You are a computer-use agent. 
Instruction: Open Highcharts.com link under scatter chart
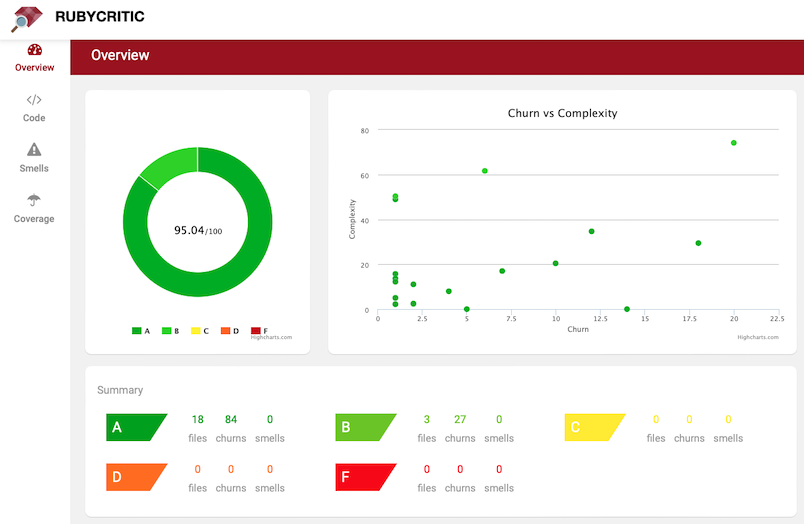757,337
